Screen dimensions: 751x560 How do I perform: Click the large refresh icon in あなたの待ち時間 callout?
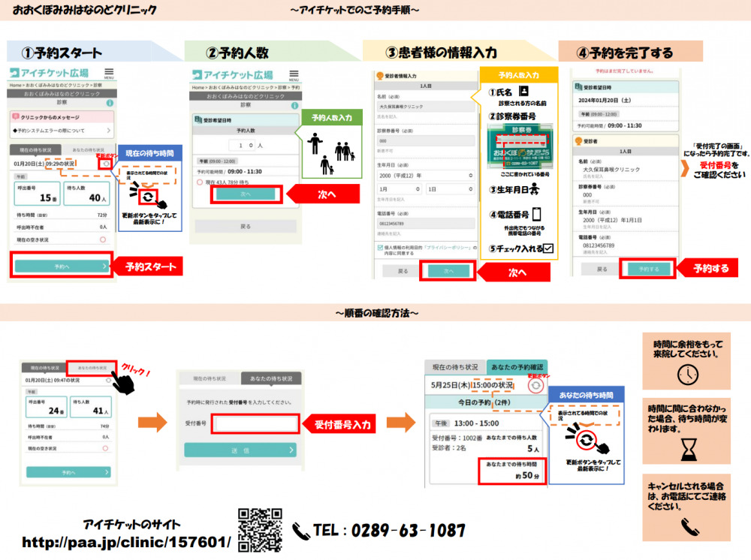click(x=586, y=441)
